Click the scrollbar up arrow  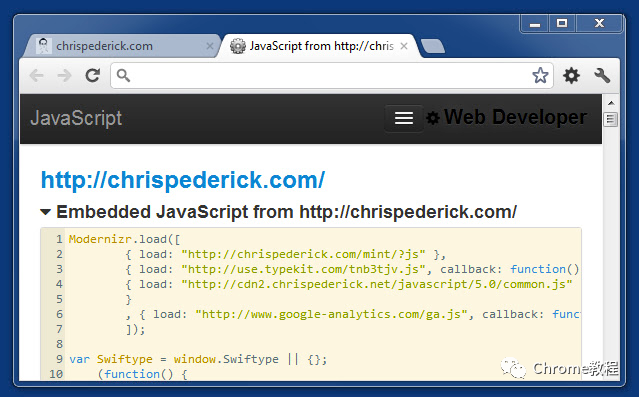[611, 103]
